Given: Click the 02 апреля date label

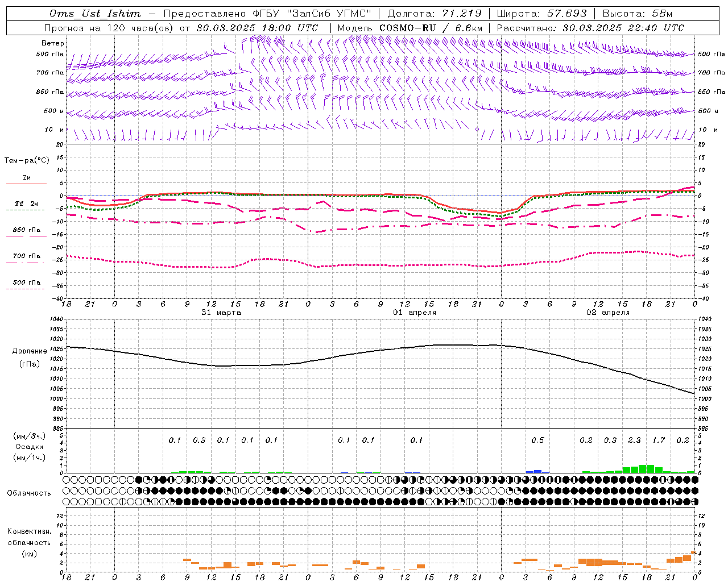Looking at the screenshot, I should [608, 312].
